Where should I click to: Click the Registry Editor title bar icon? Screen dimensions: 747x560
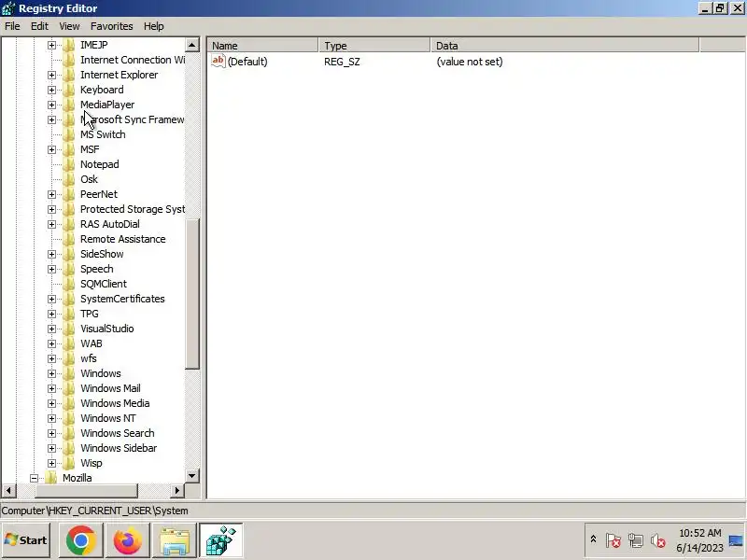tap(8, 8)
